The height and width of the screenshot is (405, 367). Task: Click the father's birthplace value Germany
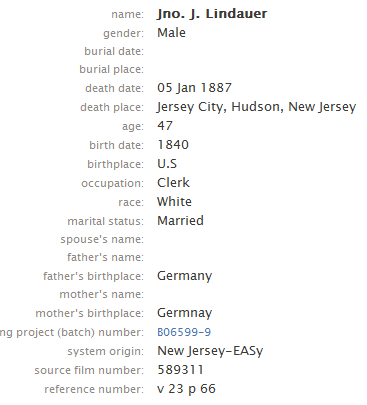tap(184, 276)
